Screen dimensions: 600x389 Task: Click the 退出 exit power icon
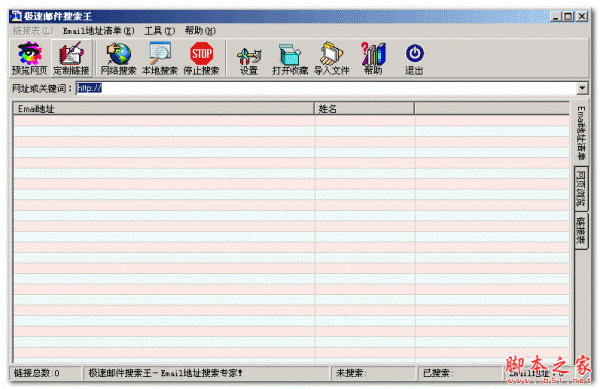pyautogui.click(x=414, y=58)
